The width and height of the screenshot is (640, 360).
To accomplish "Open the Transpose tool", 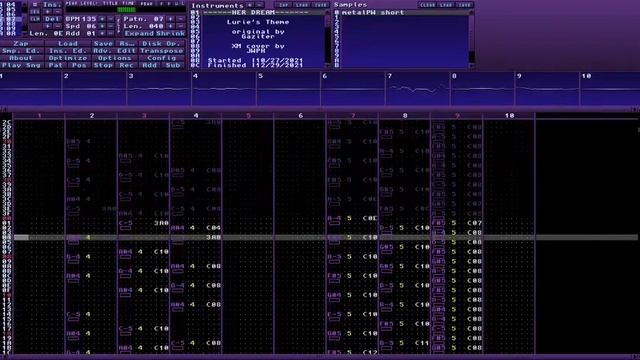I will pyautogui.click(x=162, y=51).
